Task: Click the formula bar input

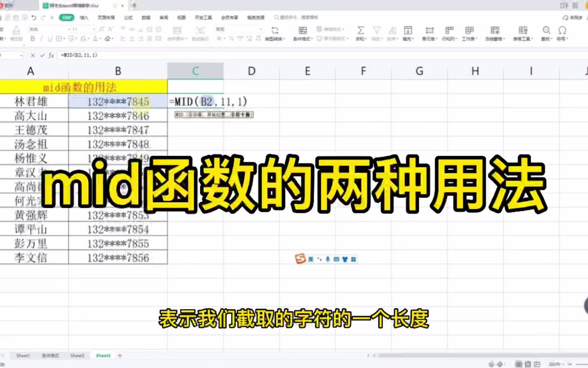Action: coord(323,55)
